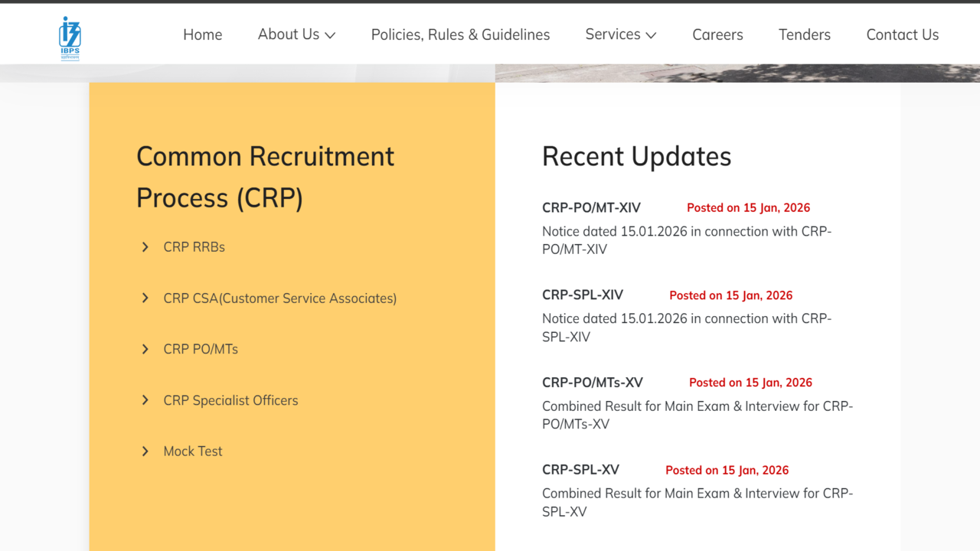Click arrow icon next to CRP Specialist Officers

pos(145,400)
